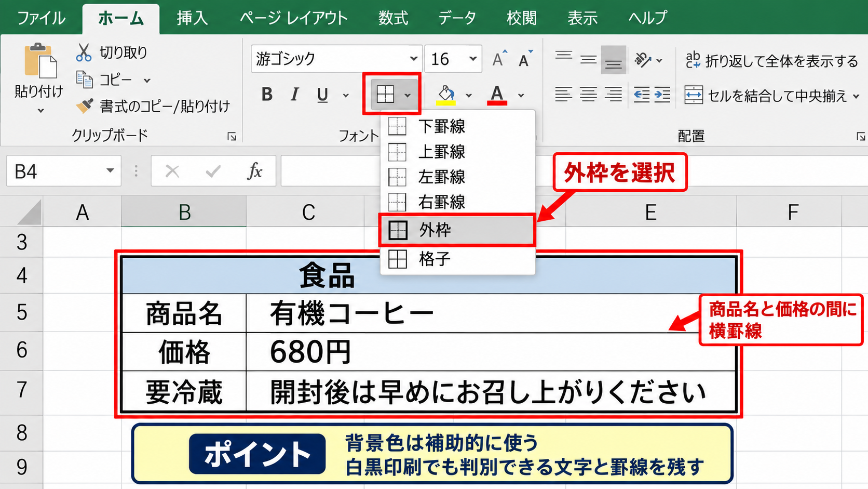Open the ファイル tab
868x489 pixels.
42,18
